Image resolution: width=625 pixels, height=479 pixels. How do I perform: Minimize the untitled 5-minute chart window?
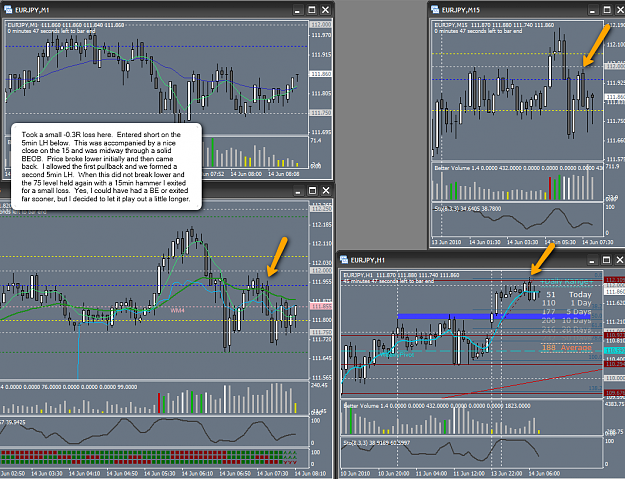coord(298,191)
